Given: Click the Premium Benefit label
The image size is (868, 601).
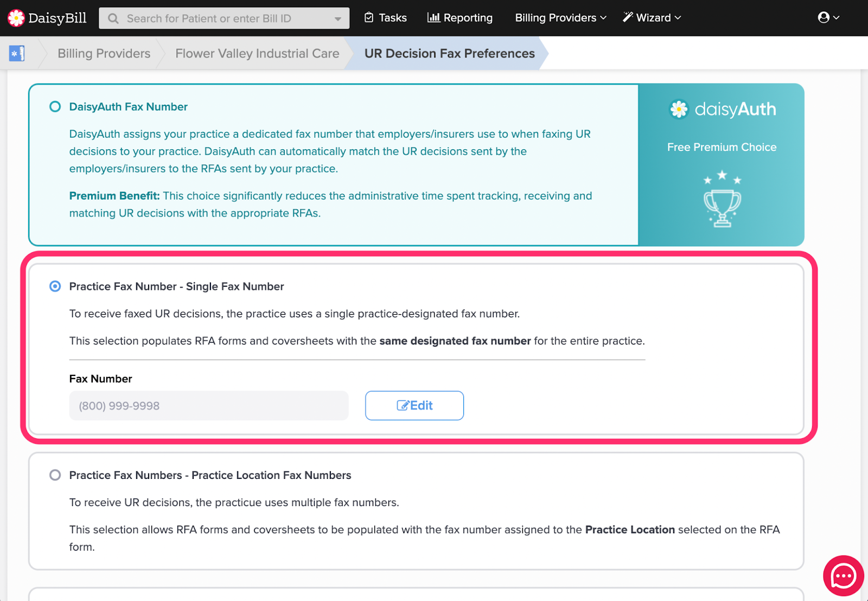Looking at the screenshot, I should point(114,196).
